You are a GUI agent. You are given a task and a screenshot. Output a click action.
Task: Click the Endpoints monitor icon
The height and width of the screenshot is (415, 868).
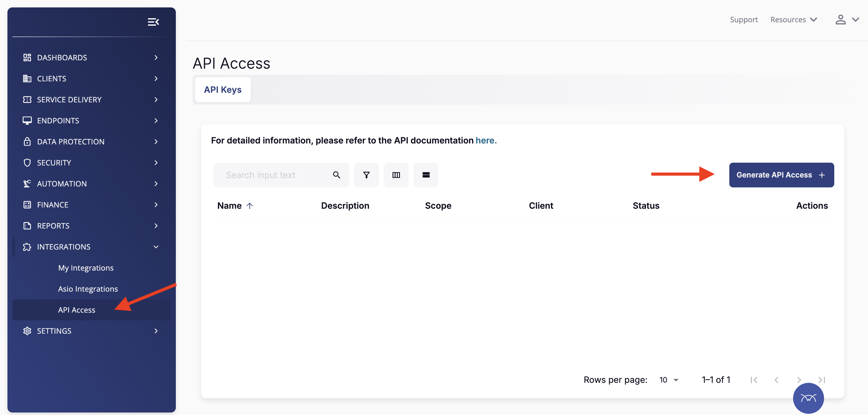pos(27,120)
